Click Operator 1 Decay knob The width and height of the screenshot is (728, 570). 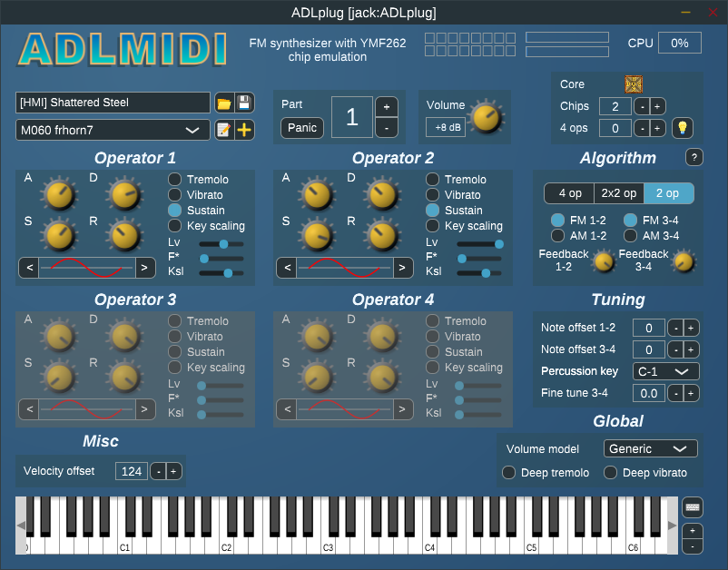click(x=124, y=194)
